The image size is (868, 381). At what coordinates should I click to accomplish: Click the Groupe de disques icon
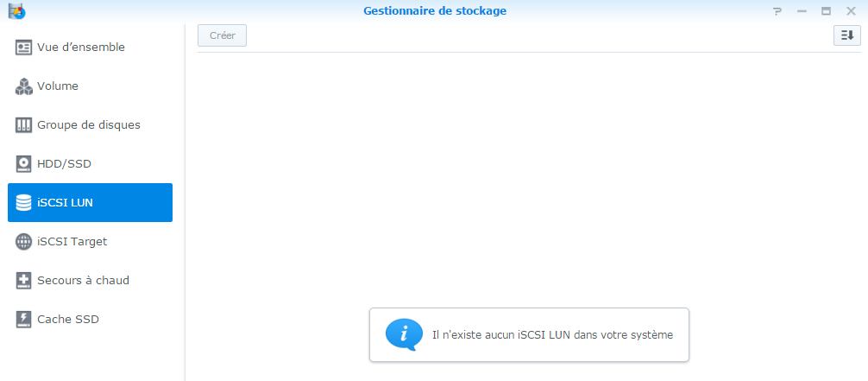tap(23, 125)
